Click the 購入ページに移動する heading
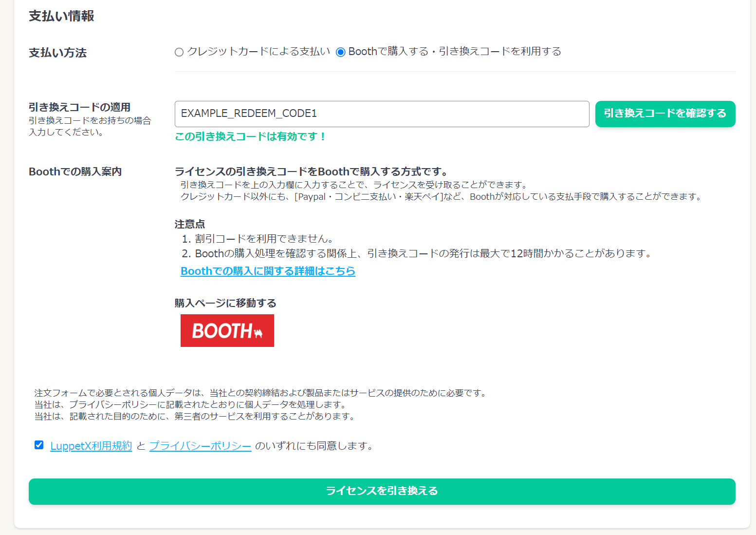The image size is (756, 535). coord(225,303)
